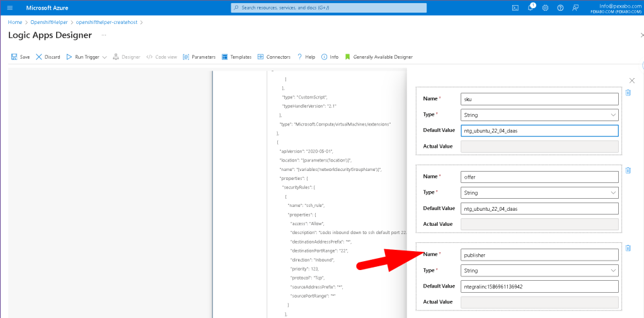Edit the offer Default Value field
The height and width of the screenshot is (318, 644).
539,209
